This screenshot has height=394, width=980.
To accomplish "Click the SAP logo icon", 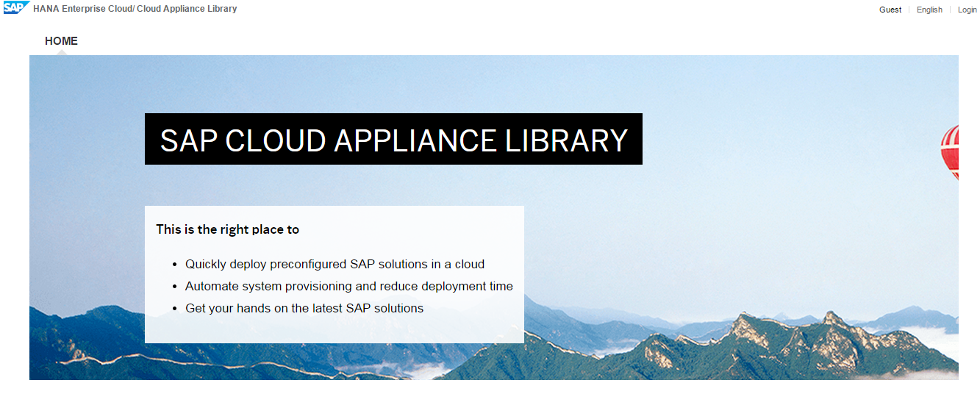I will point(16,9).
